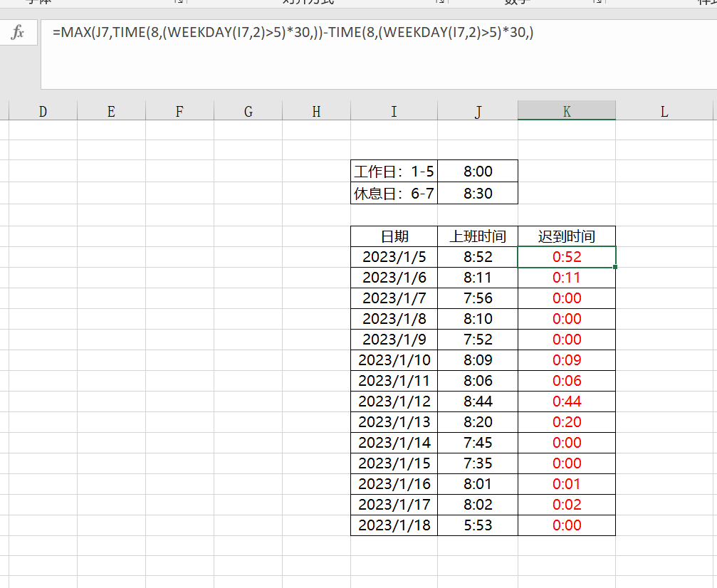Click the 8:10 clock-in time cell
The image size is (717, 588).
coord(477,319)
